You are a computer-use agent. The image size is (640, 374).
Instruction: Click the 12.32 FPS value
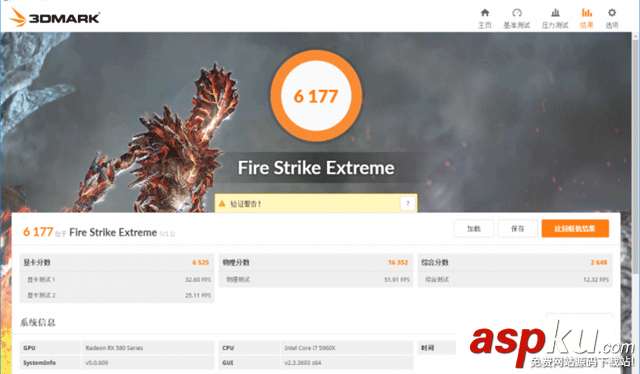click(x=596, y=280)
